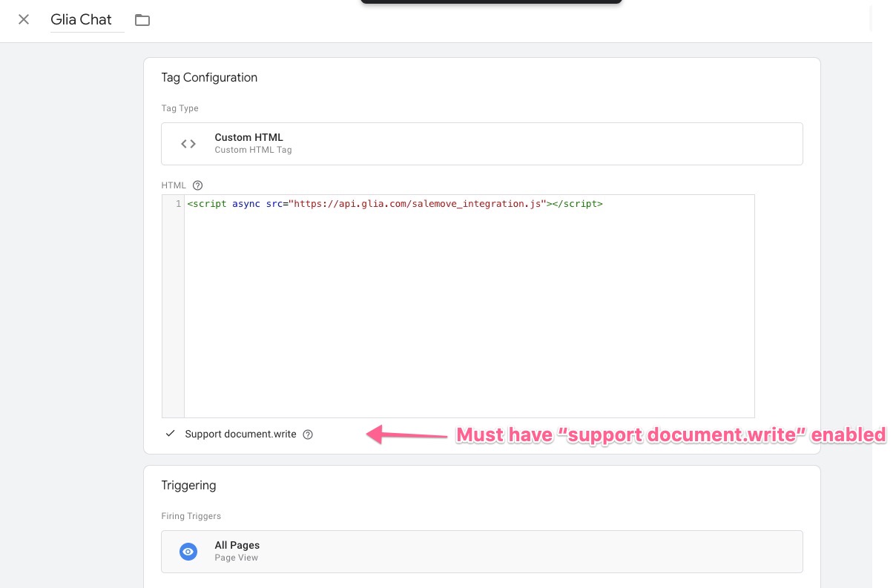This screenshot has height=588, width=896.
Task: Click the Page View subtitle text
Action: pyautogui.click(x=237, y=558)
